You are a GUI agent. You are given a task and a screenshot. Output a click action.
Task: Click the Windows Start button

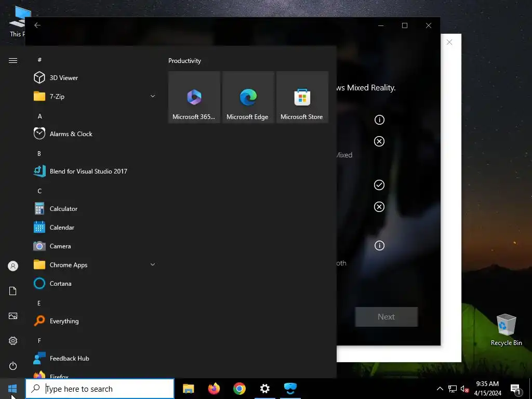coord(12,389)
